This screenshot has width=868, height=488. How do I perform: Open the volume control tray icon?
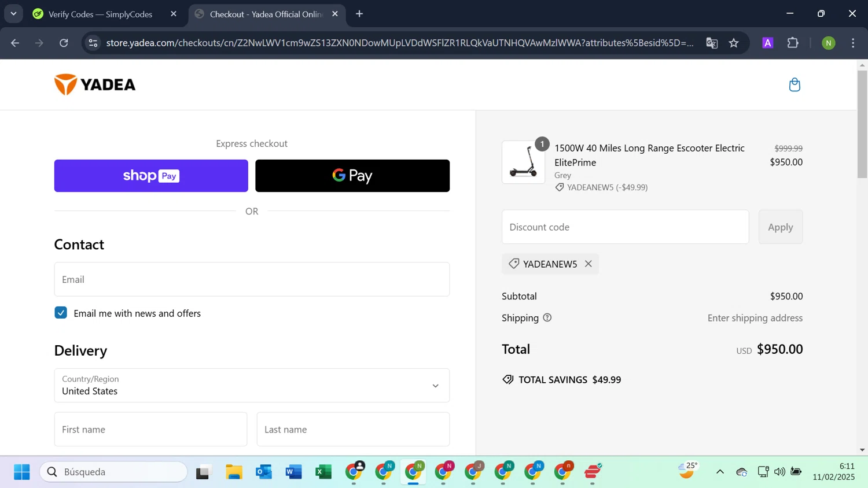[779, 472]
